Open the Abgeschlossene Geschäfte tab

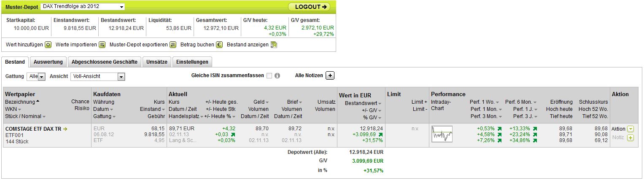[x=105, y=62]
